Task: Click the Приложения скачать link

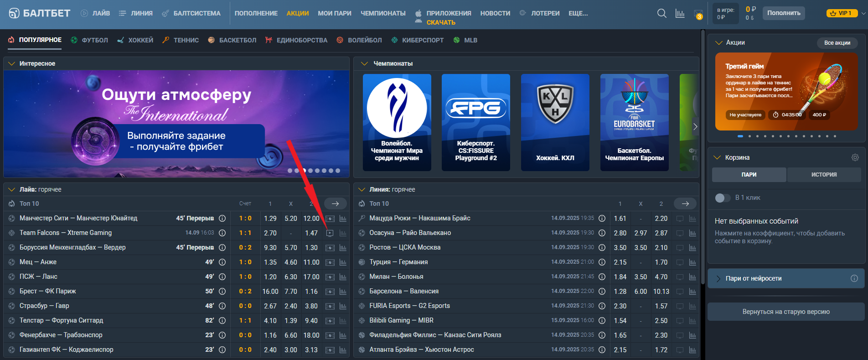Action: [x=443, y=17]
